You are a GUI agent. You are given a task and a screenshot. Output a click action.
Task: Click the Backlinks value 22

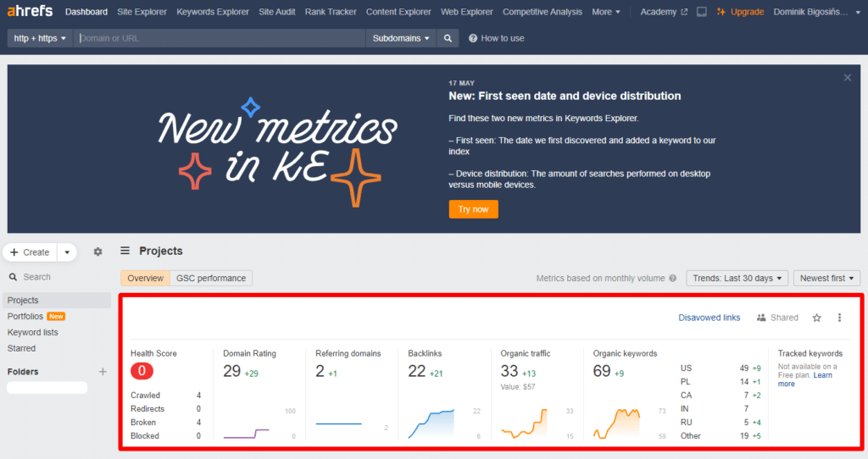click(417, 371)
